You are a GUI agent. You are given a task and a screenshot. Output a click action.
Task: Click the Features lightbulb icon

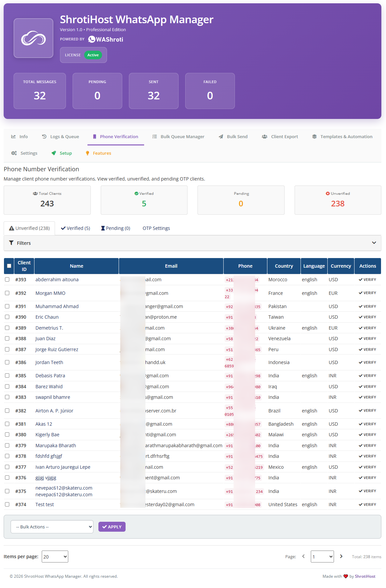(87, 153)
